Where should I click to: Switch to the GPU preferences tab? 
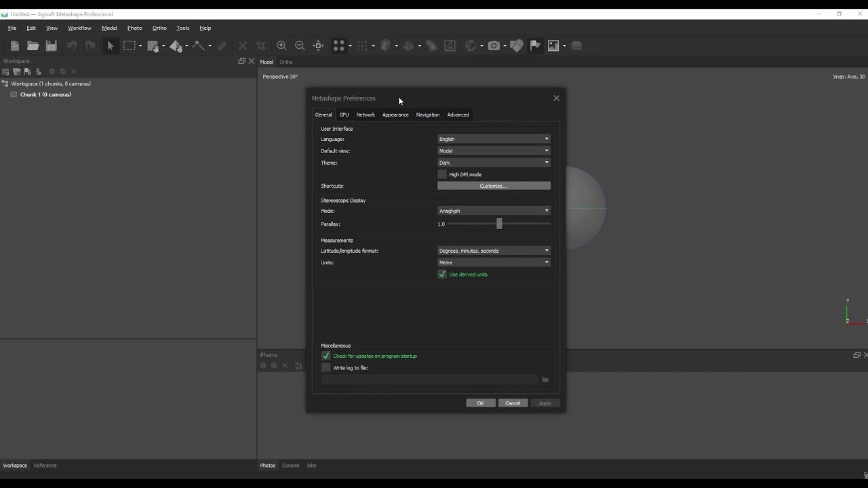344,115
